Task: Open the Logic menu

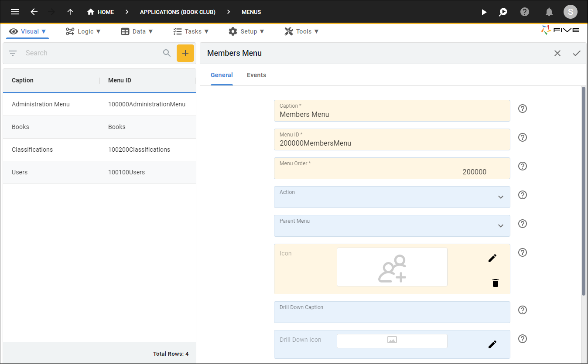Action: [83, 31]
